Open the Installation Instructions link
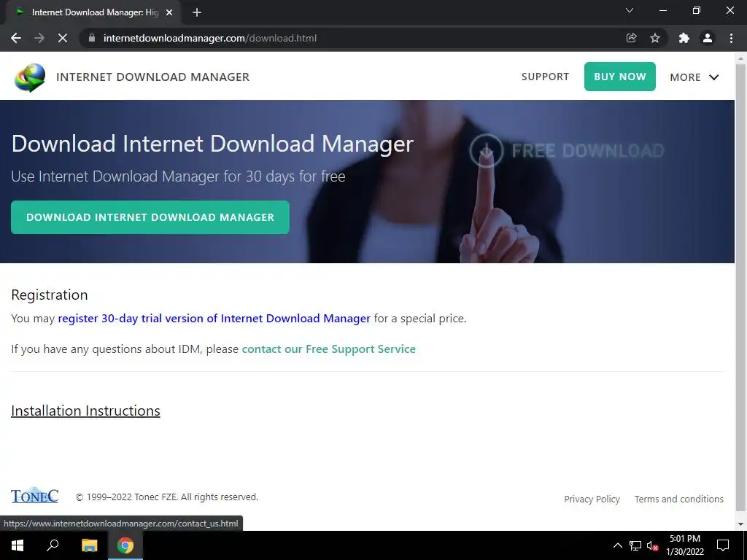This screenshot has width=747, height=560. tap(86, 411)
